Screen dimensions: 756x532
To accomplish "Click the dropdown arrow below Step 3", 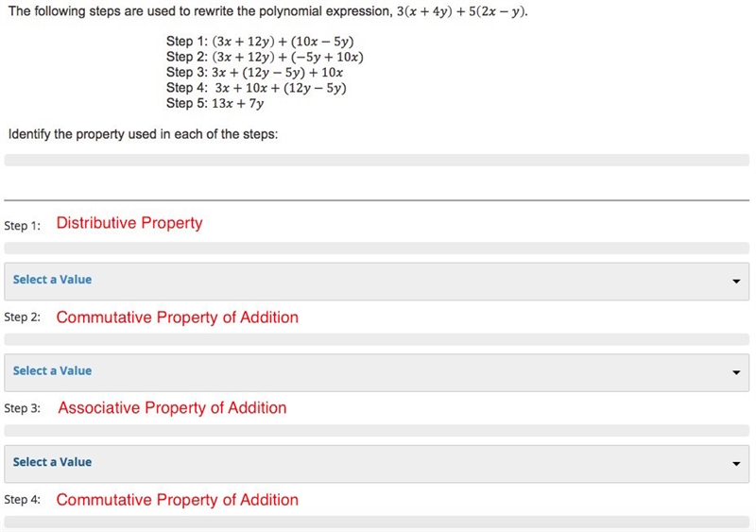I will (x=736, y=464).
